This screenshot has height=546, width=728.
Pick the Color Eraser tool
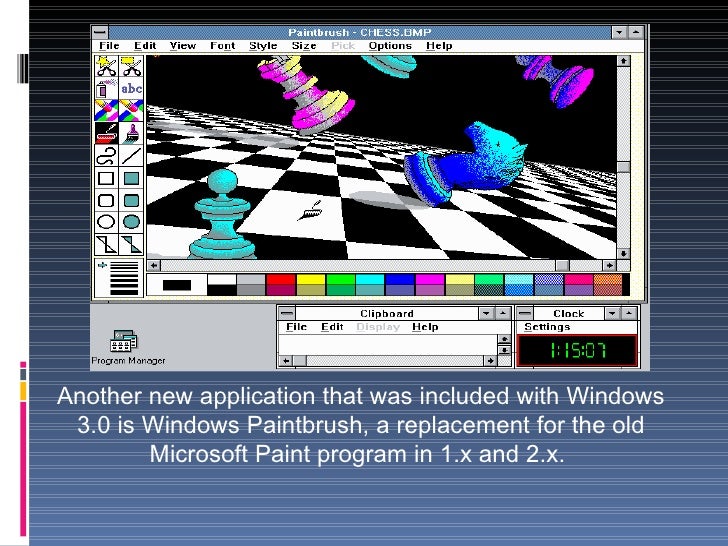tap(106, 110)
